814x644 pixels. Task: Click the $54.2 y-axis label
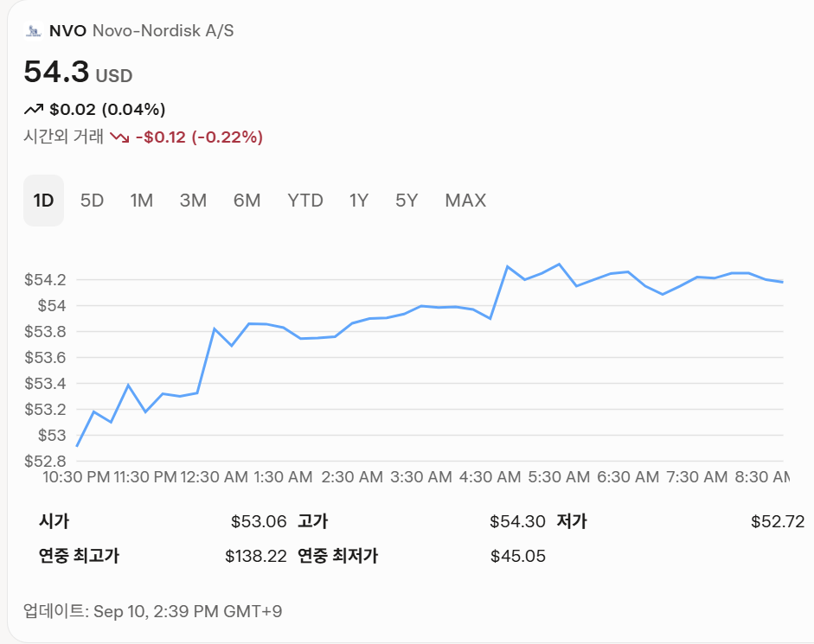tap(45, 280)
